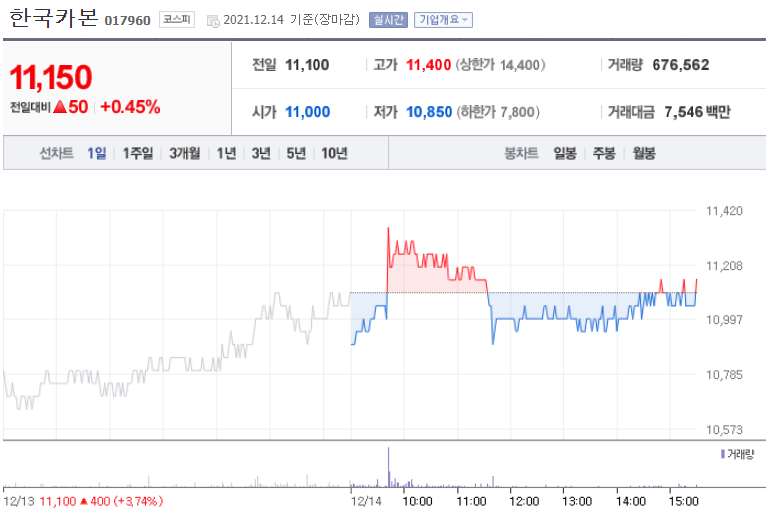The height and width of the screenshot is (525, 766).
Task: Click the stock name 한국카본
Action: coord(53,18)
